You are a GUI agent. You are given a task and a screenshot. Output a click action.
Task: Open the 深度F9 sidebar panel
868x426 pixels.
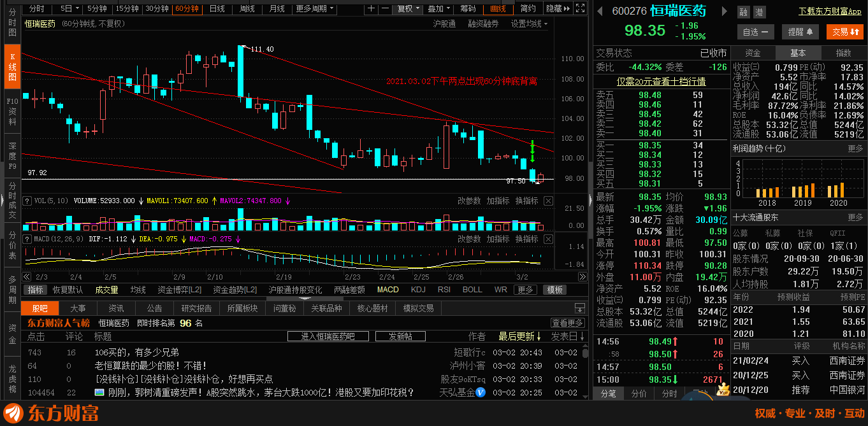click(x=11, y=155)
